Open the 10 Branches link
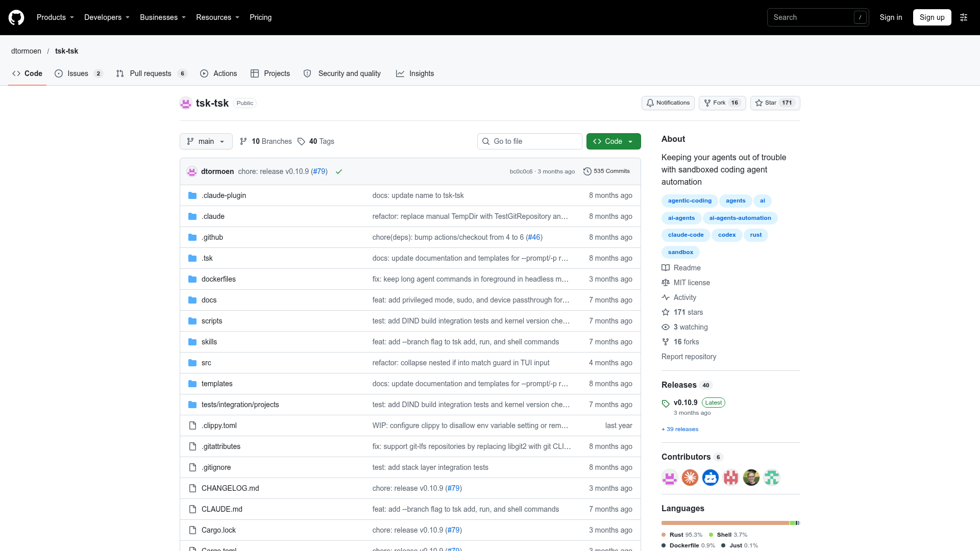This screenshot has height=551, width=980. click(x=266, y=141)
